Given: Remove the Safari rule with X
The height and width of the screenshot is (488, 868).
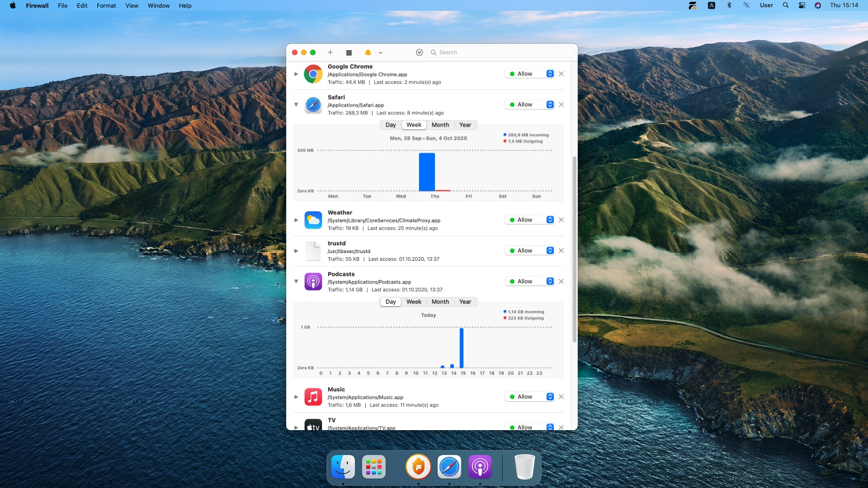Looking at the screenshot, I should pyautogui.click(x=561, y=104).
